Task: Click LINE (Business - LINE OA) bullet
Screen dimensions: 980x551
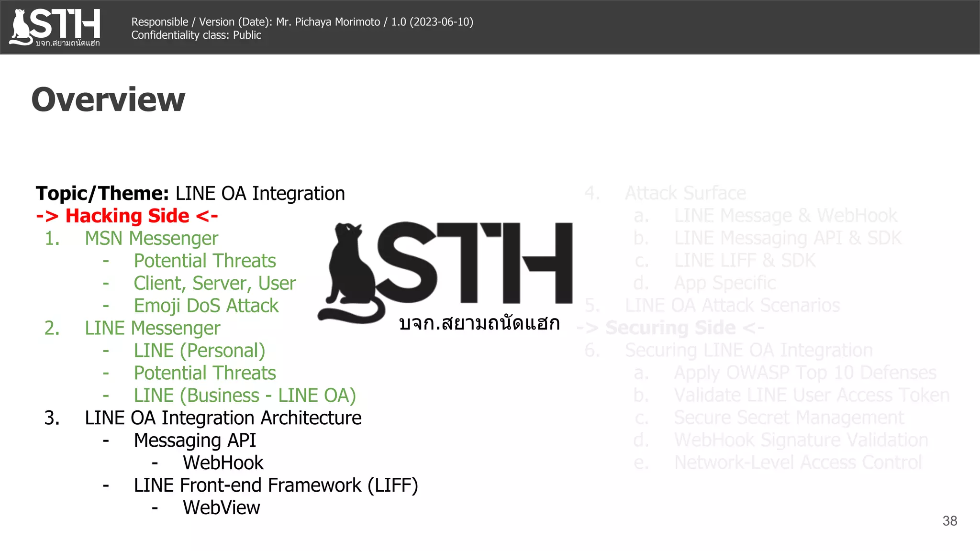Action: 245,396
